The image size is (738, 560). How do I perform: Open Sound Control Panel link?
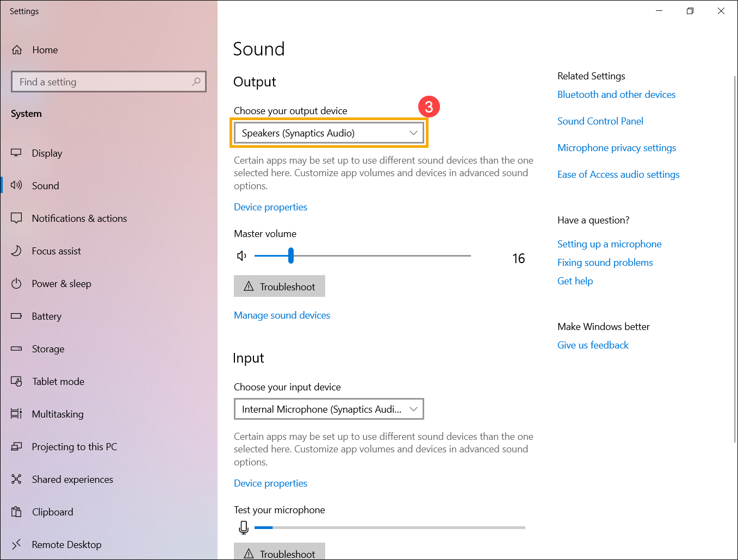[600, 121]
